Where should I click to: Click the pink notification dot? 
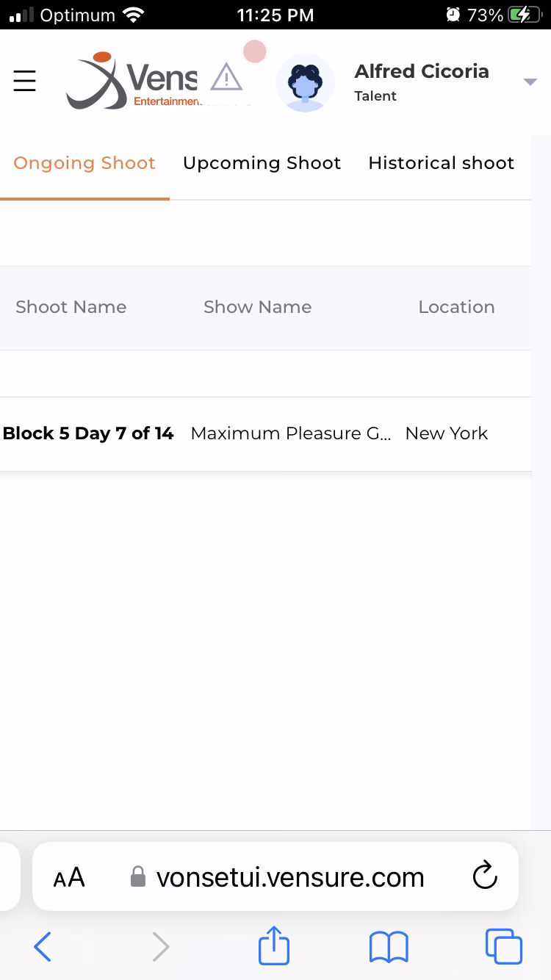coord(254,52)
